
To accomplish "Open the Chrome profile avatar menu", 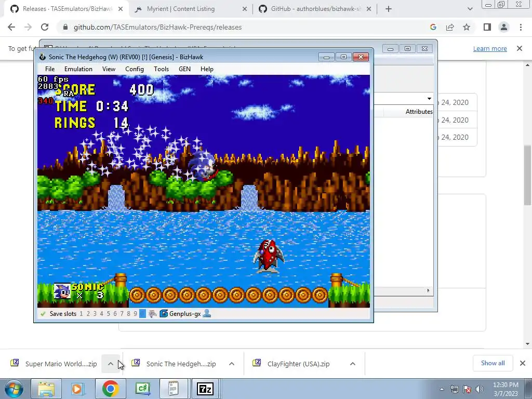I will (504, 27).
